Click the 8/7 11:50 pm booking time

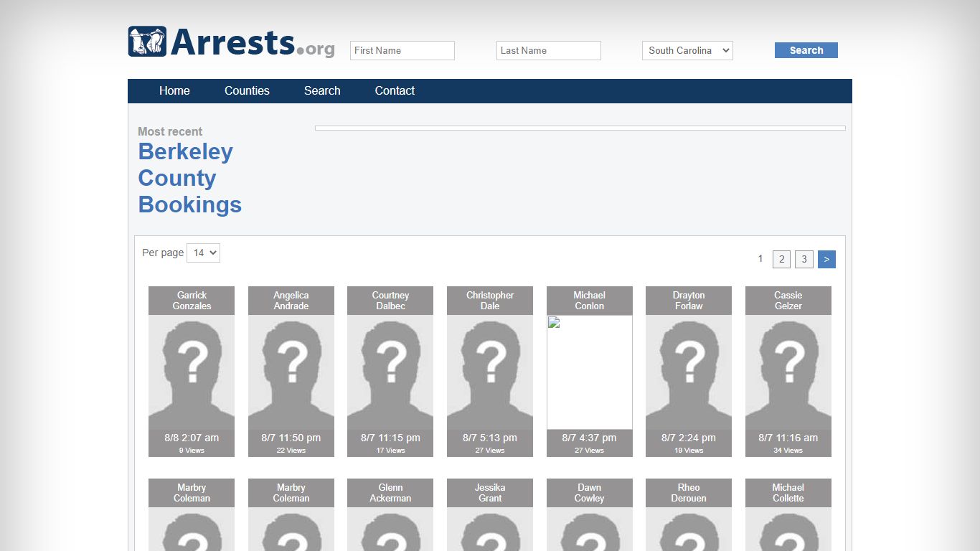point(291,438)
